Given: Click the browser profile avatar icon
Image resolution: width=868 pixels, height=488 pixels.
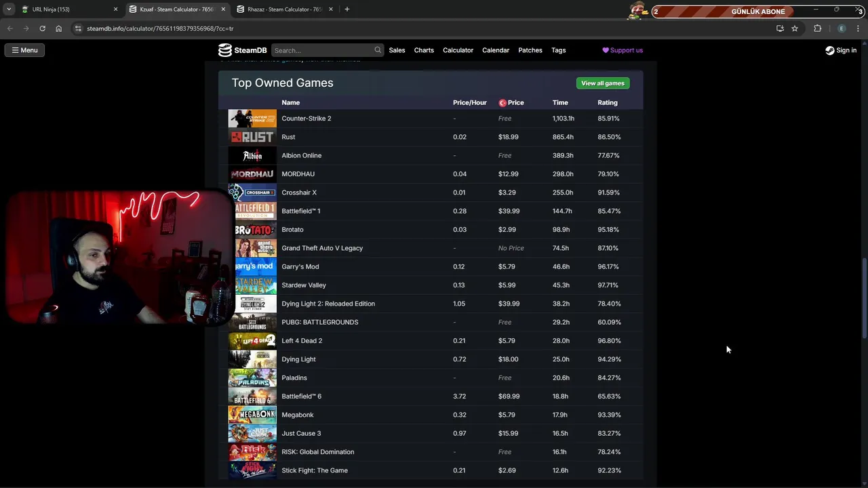Looking at the screenshot, I should [x=842, y=28].
